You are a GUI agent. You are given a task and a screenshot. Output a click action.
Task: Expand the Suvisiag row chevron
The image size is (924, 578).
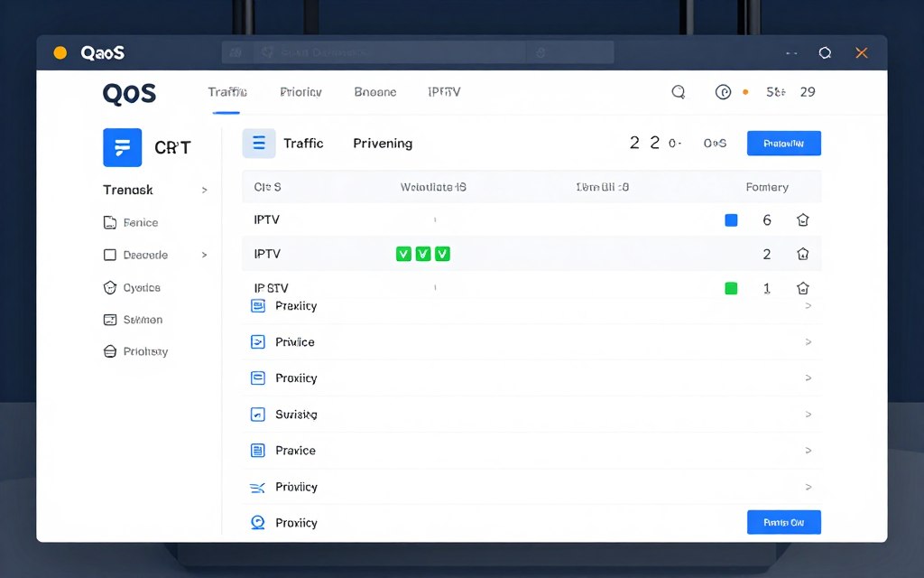(x=808, y=415)
